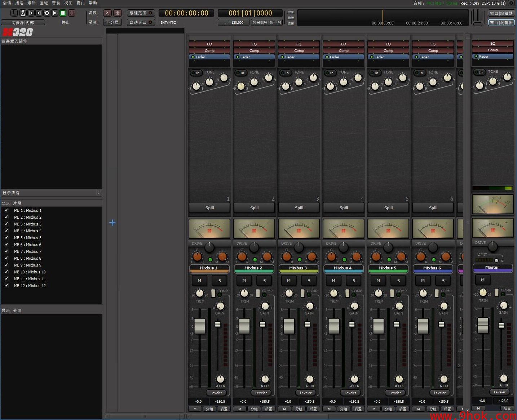This screenshot has width=517, height=420.
Task: Toggle the COMP switch on Mixbus 6
Action: [437, 293]
